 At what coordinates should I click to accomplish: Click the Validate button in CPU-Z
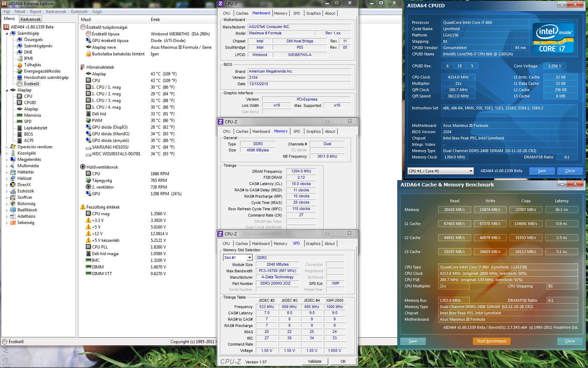(315, 361)
